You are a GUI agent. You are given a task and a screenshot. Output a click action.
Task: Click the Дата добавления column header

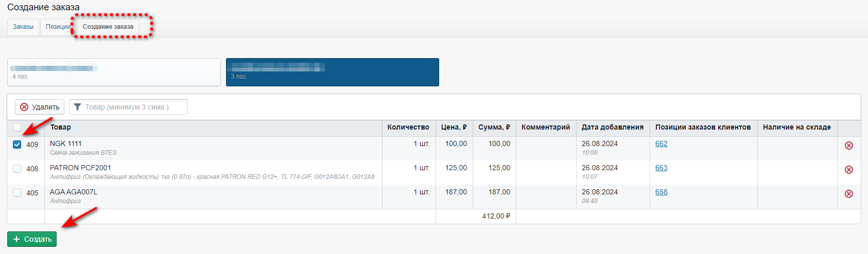[x=613, y=127]
